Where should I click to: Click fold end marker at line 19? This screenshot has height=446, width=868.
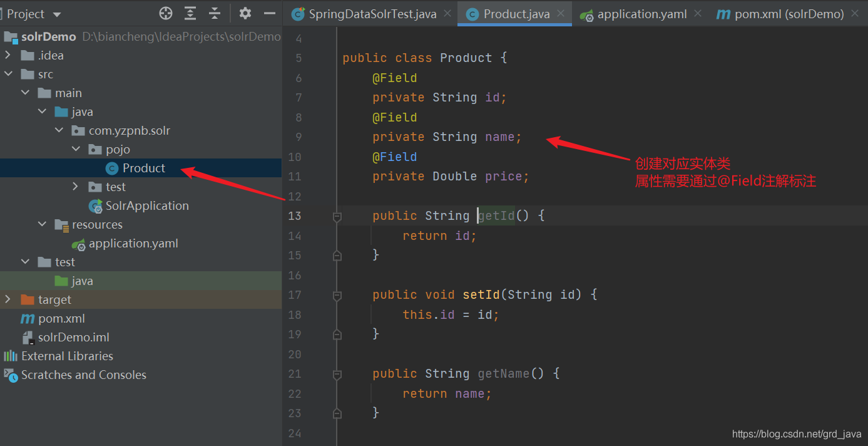337,334
